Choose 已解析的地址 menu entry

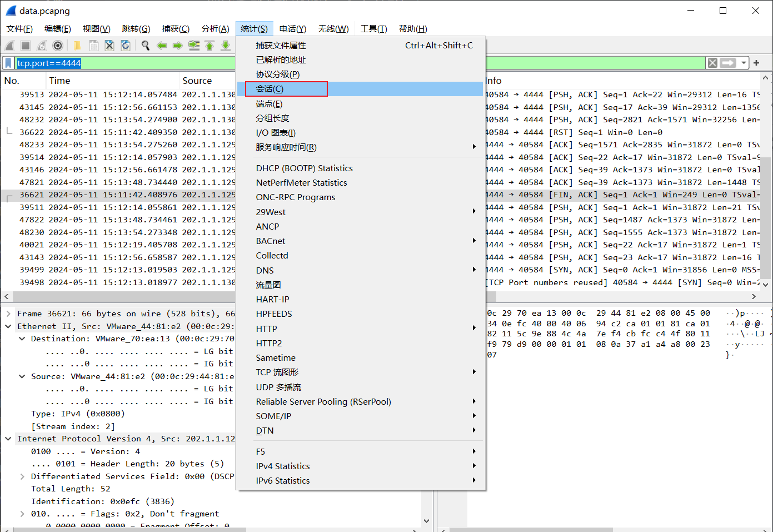[360, 60]
